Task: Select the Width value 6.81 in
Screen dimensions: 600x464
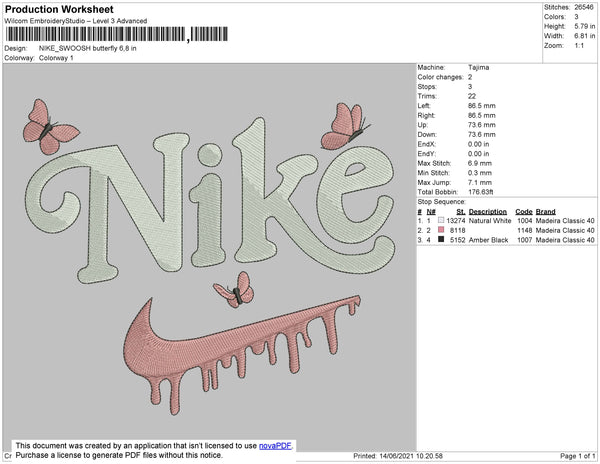Action: (584, 36)
